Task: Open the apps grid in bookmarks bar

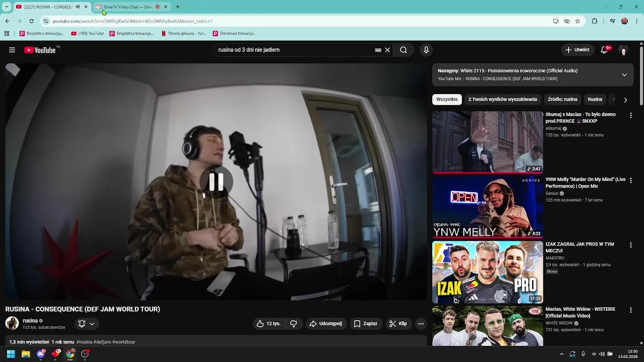Action: (x=7, y=34)
